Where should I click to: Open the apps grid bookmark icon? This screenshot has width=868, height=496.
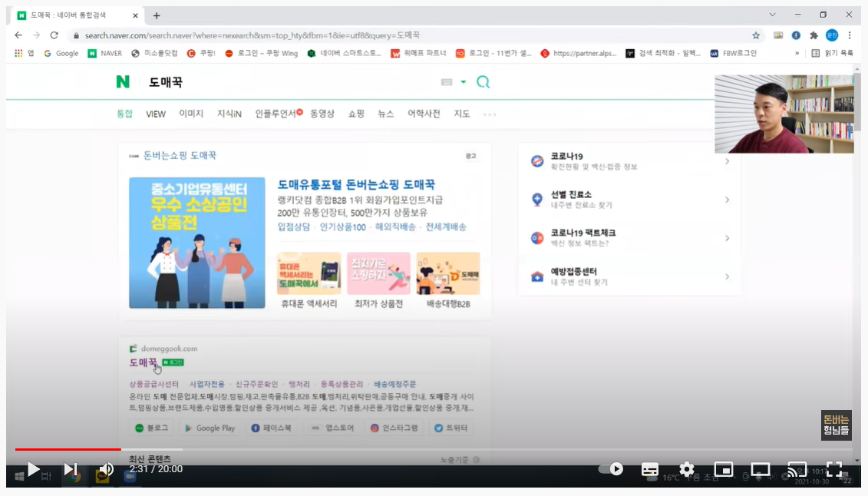point(19,53)
